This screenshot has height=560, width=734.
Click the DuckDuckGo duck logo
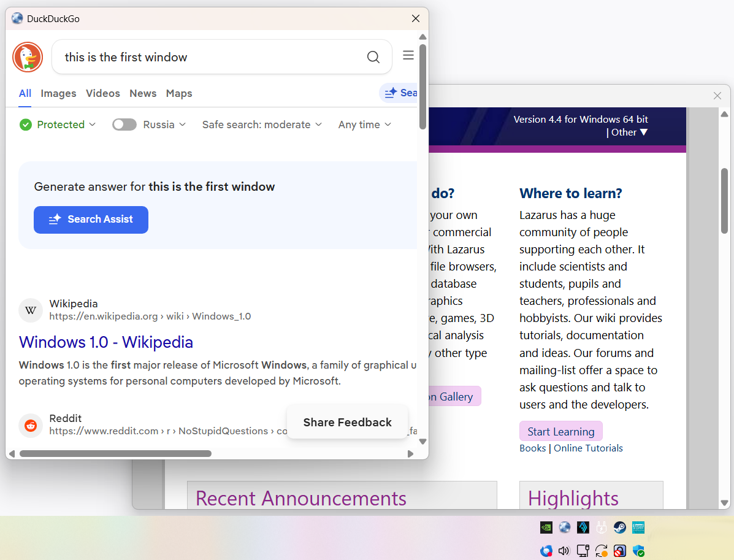click(x=28, y=57)
